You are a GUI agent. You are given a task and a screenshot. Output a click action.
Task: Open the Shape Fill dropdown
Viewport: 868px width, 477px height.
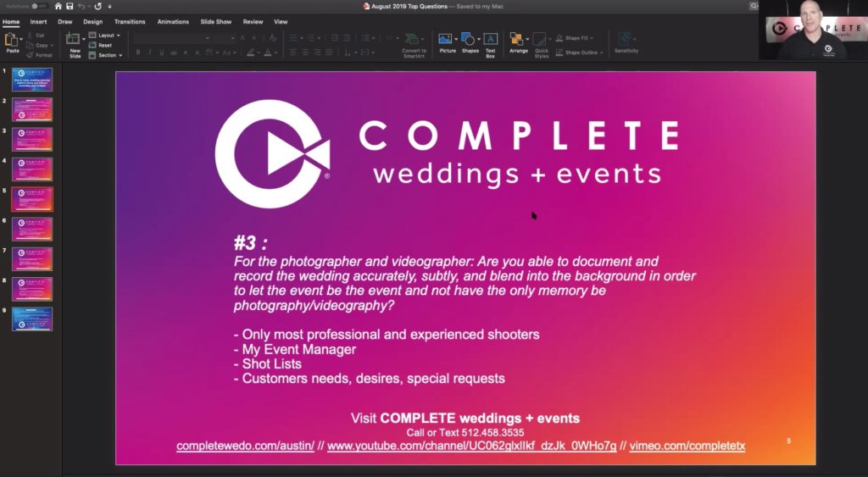[x=575, y=38]
